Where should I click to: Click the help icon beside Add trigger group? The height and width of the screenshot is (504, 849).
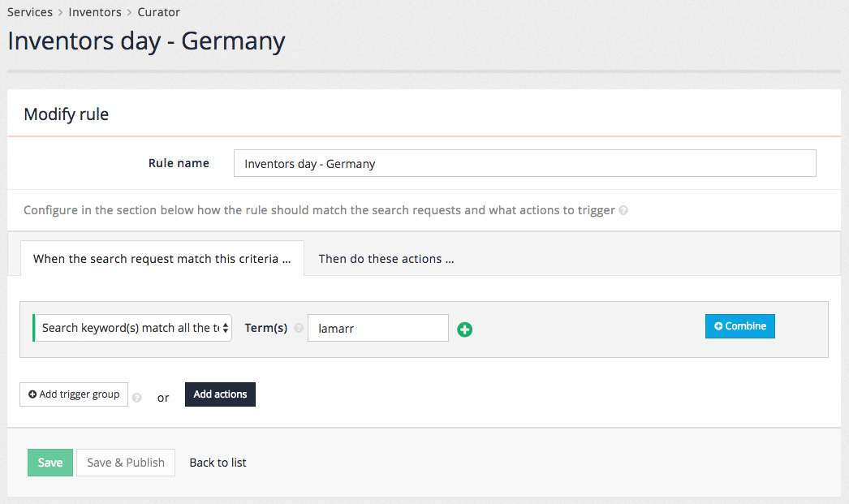coord(136,398)
